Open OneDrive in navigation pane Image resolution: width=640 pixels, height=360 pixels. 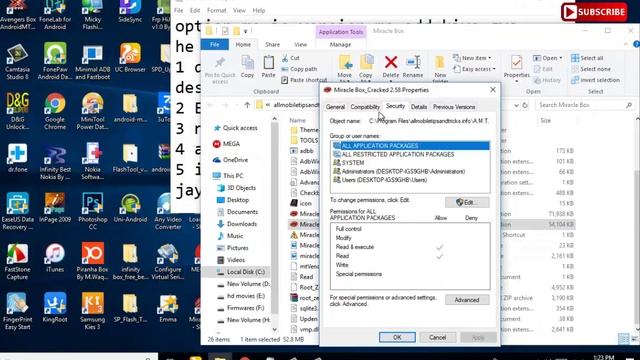tap(231, 160)
